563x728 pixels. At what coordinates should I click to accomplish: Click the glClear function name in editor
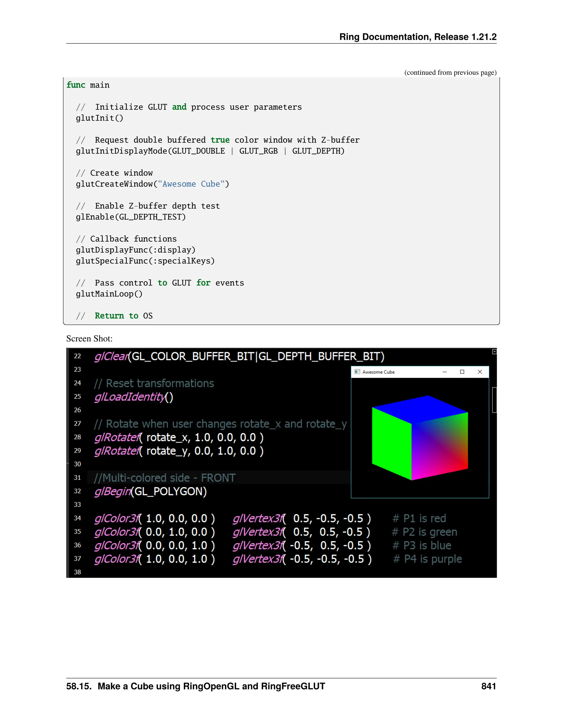[x=111, y=356]
